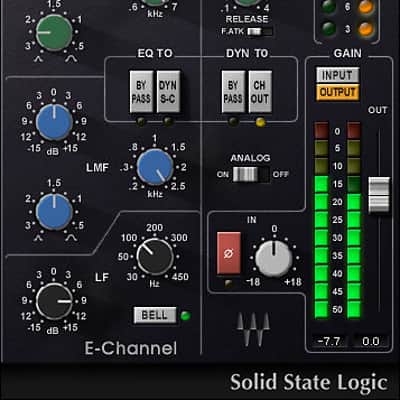Viewport: 400px width, 400px height.
Task: Select the OUTPUT meter button
Action: pos(338,92)
